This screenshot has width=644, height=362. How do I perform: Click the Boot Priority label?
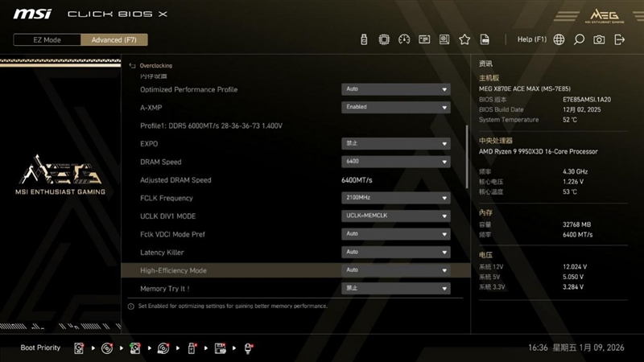click(x=40, y=348)
